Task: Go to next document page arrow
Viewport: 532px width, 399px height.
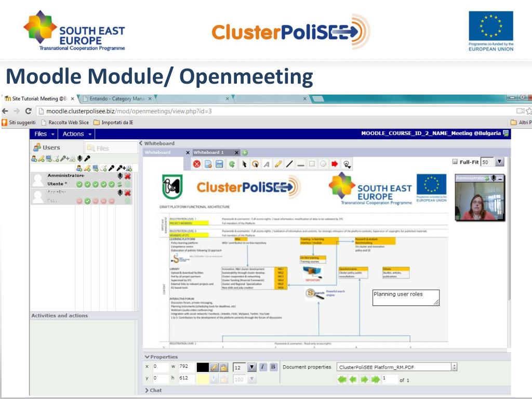Action: tap(364, 379)
